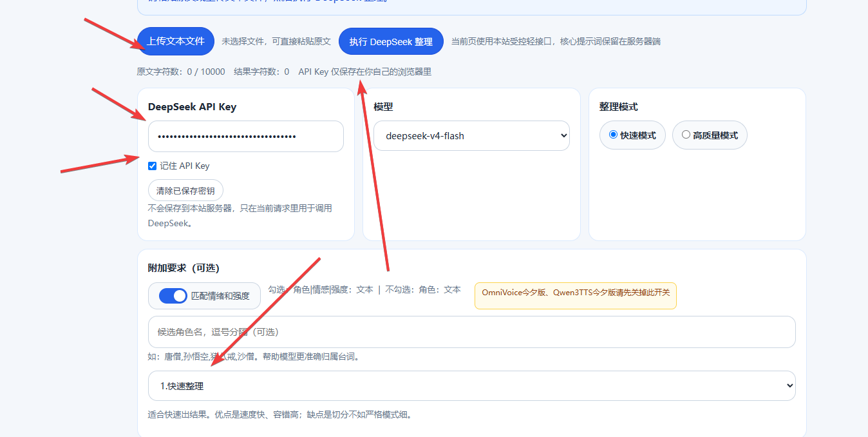Viewport: 868px width, 437px height.
Task: Click the 候选角色名 input field
Action: coord(471,332)
